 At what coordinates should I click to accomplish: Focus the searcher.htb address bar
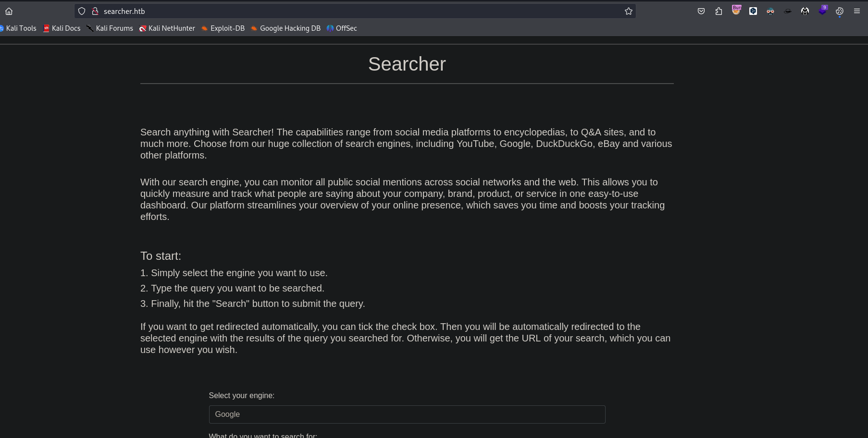pyautogui.click(x=336, y=11)
